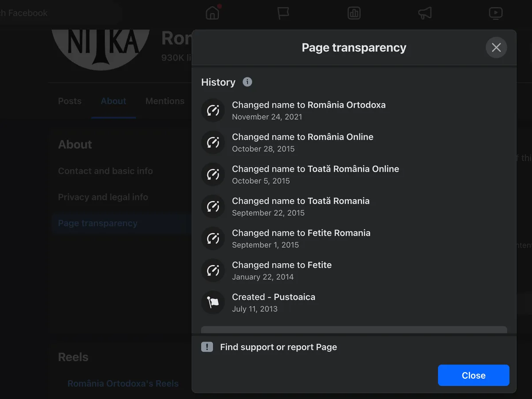Select the About tab
This screenshot has height=399, width=532.
pos(113,101)
